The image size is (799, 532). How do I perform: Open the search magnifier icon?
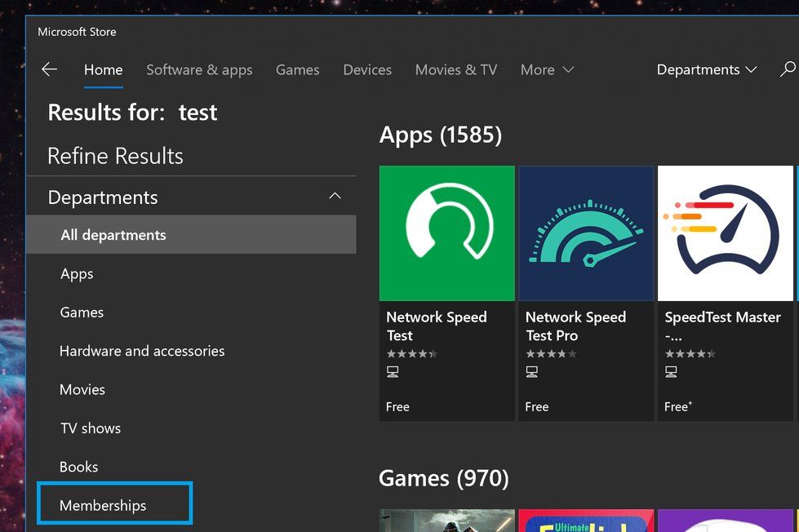788,69
